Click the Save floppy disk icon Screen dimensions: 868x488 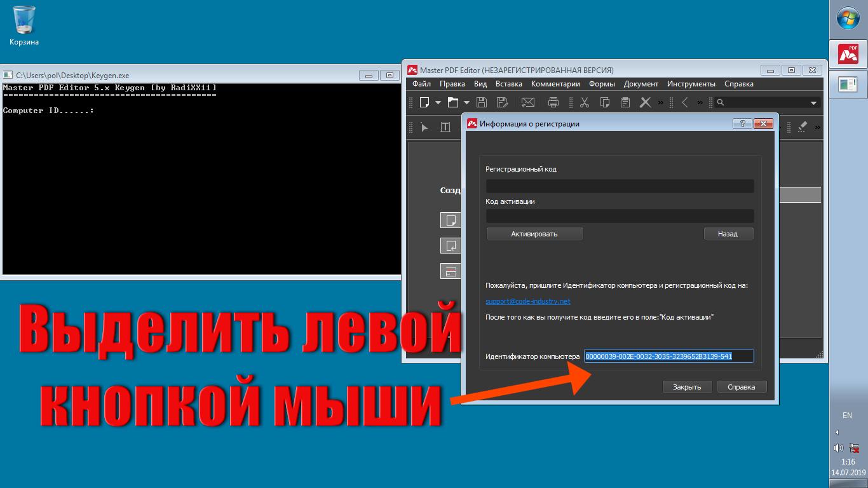(482, 102)
